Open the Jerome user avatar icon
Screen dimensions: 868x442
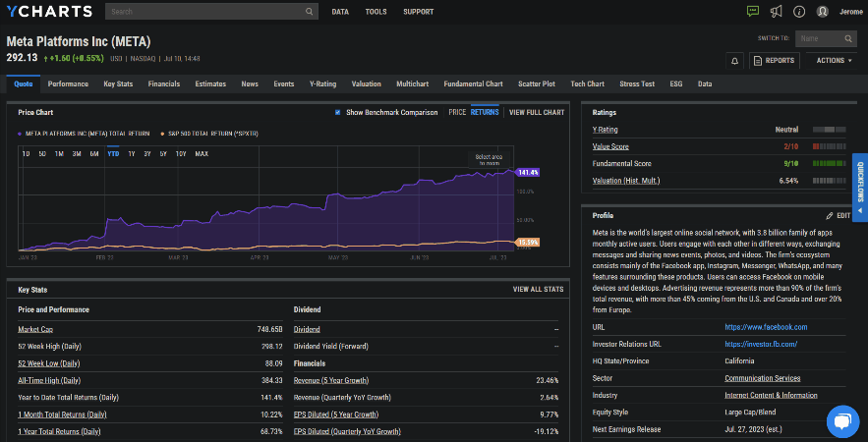[x=823, y=12]
